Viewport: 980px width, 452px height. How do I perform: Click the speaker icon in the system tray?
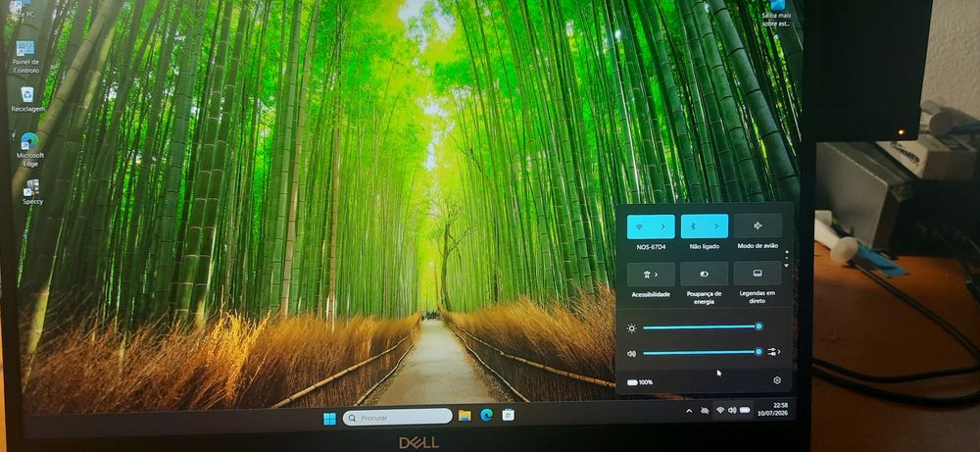[732, 410]
